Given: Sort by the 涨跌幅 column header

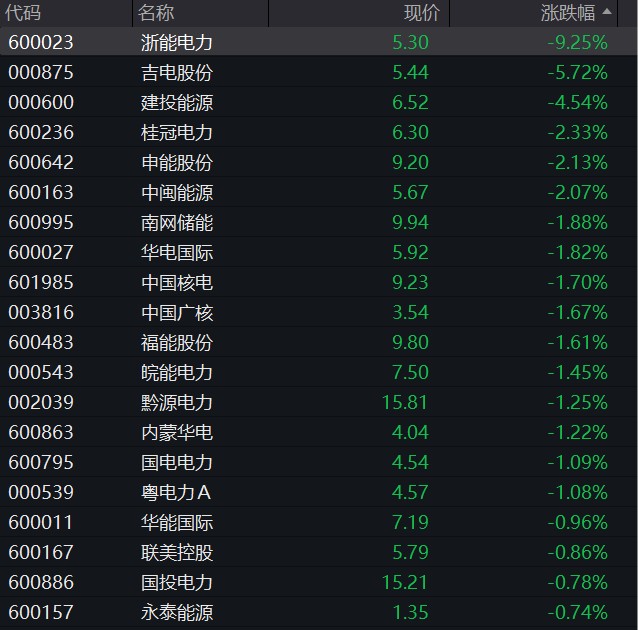Looking at the screenshot, I should coord(568,13).
